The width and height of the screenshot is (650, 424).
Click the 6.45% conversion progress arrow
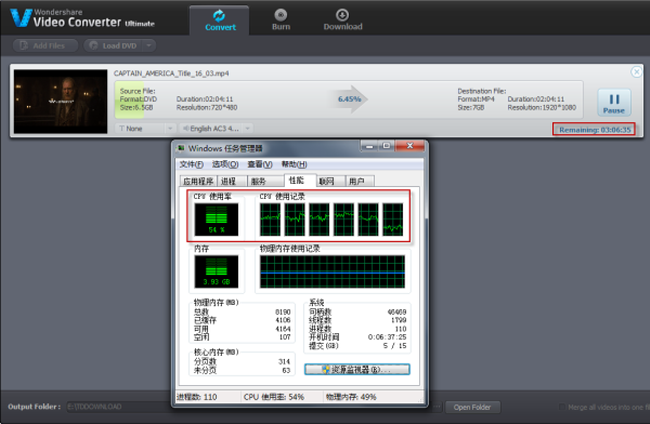(349, 99)
